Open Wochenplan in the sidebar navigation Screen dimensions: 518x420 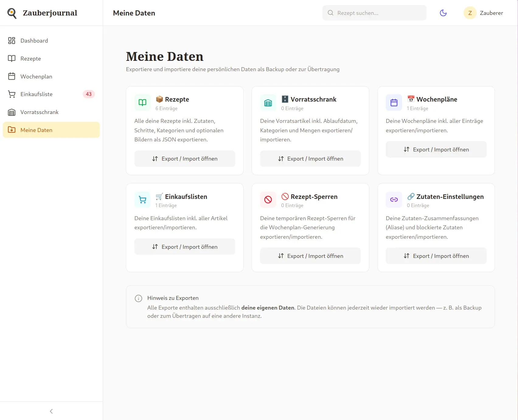pos(36,77)
